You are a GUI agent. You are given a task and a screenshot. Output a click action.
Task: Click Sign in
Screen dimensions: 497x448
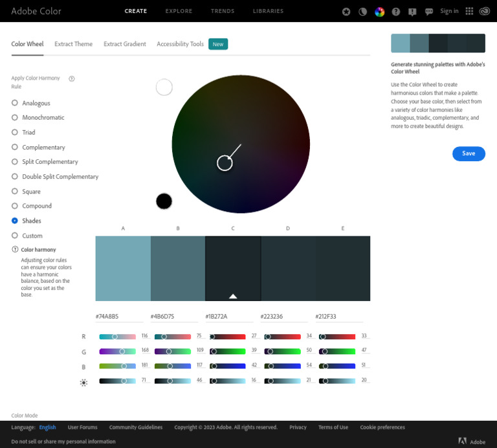[449, 11]
